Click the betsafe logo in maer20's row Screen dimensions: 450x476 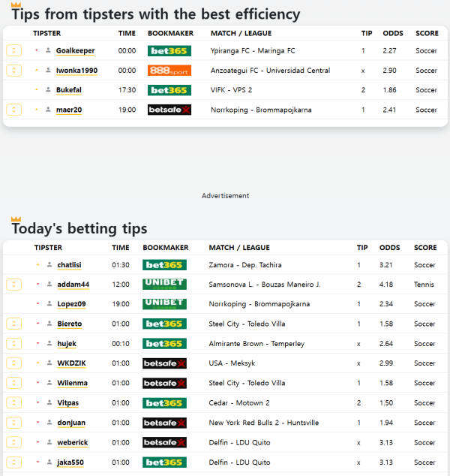(x=169, y=110)
